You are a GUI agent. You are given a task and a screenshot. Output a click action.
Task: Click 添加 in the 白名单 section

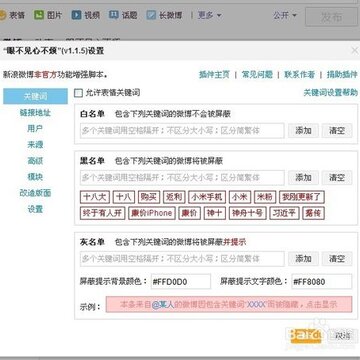(303, 131)
